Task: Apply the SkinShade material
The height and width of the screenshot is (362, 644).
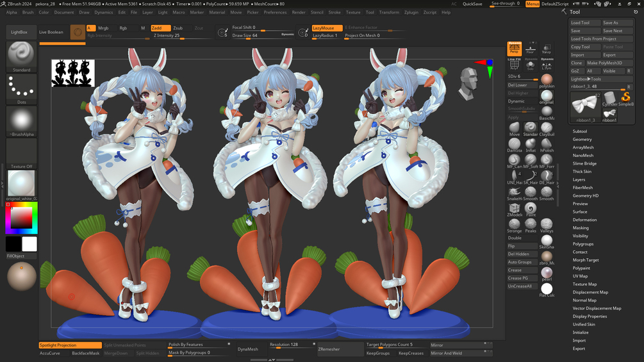Action: pyautogui.click(x=547, y=242)
